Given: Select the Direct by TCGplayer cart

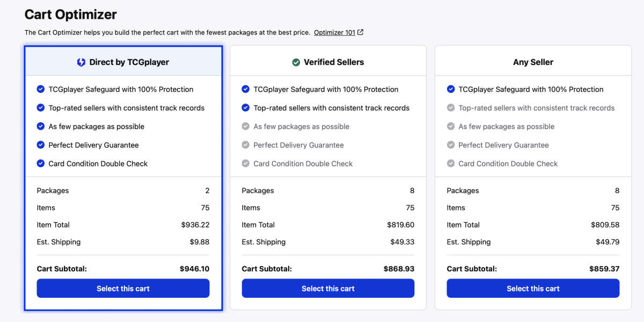Looking at the screenshot, I should (x=123, y=288).
